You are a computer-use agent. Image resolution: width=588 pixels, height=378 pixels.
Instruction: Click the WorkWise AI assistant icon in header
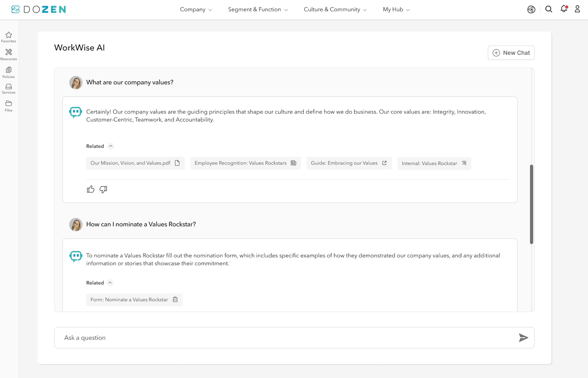(531, 9)
